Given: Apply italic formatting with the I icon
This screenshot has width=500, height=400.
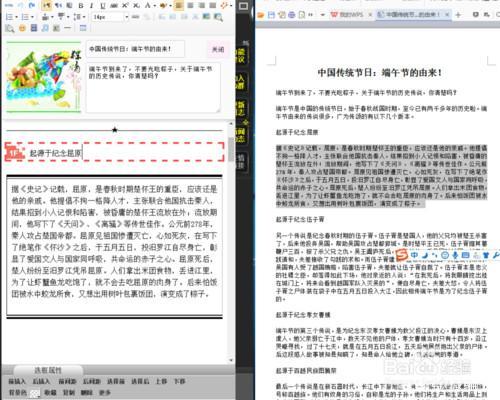Looking at the screenshot, I should coord(92,5).
